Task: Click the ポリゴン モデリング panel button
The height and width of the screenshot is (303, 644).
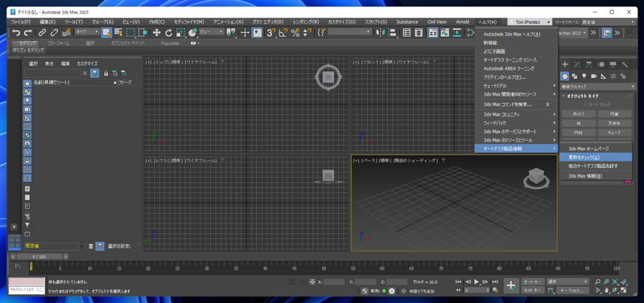Action: coord(28,50)
